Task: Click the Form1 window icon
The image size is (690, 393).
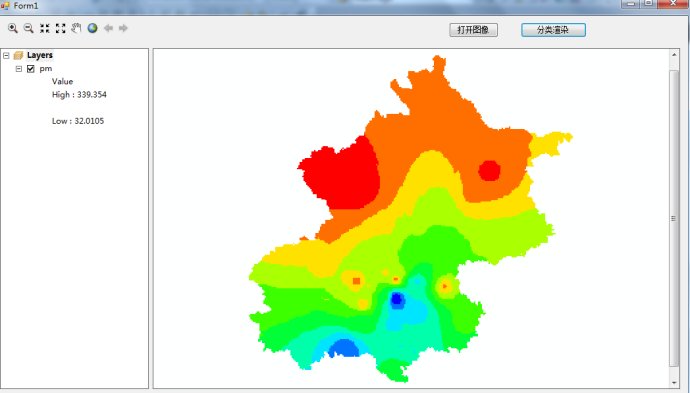Action: click(5, 6)
